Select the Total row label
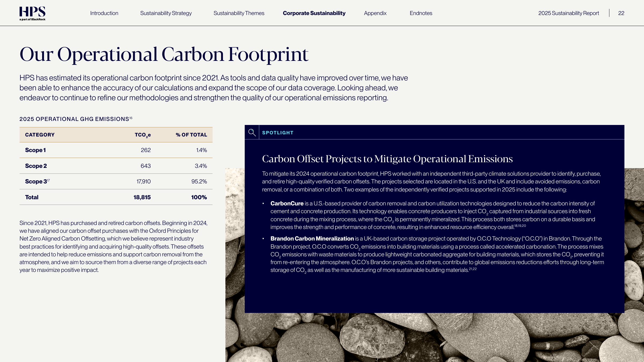The image size is (644, 362). (x=32, y=197)
